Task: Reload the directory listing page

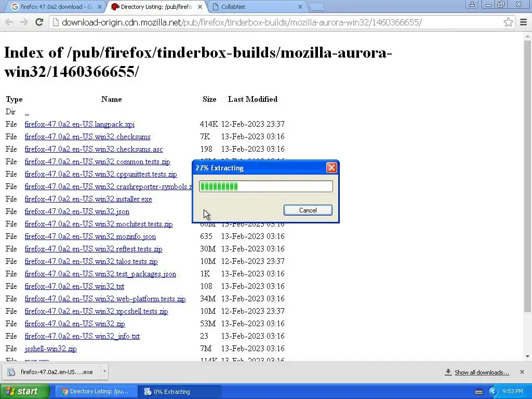Action: [x=39, y=22]
